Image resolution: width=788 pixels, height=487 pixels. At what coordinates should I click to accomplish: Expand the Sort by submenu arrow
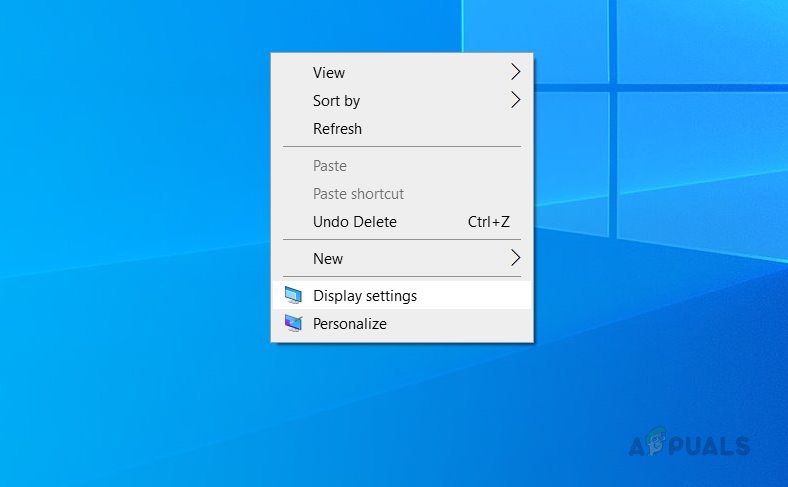515,100
